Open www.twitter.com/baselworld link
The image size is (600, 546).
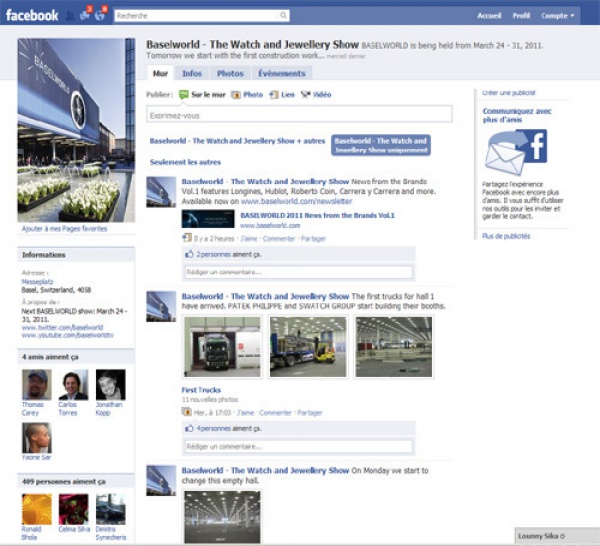(62, 328)
